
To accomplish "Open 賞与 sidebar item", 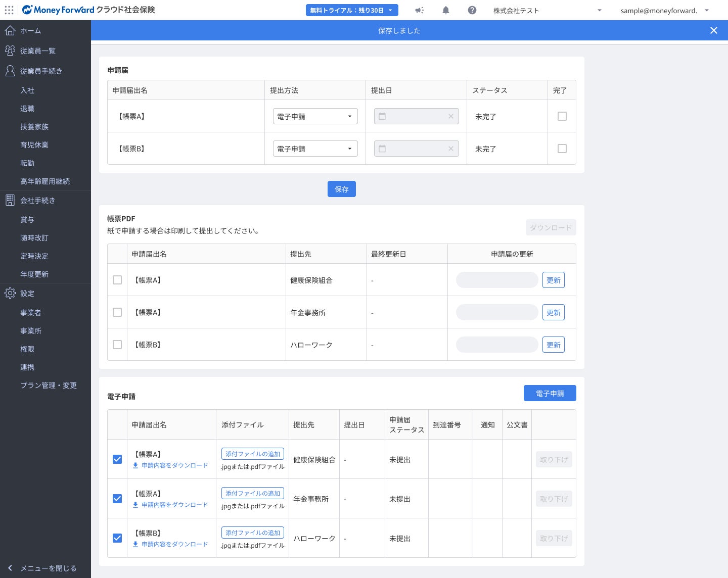I will [27, 220].
